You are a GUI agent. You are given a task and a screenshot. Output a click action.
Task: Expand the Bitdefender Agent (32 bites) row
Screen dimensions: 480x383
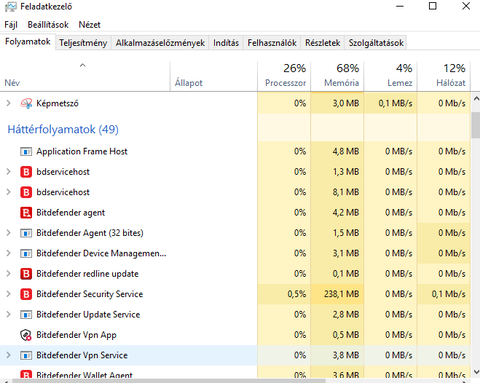tap(9, 233)
